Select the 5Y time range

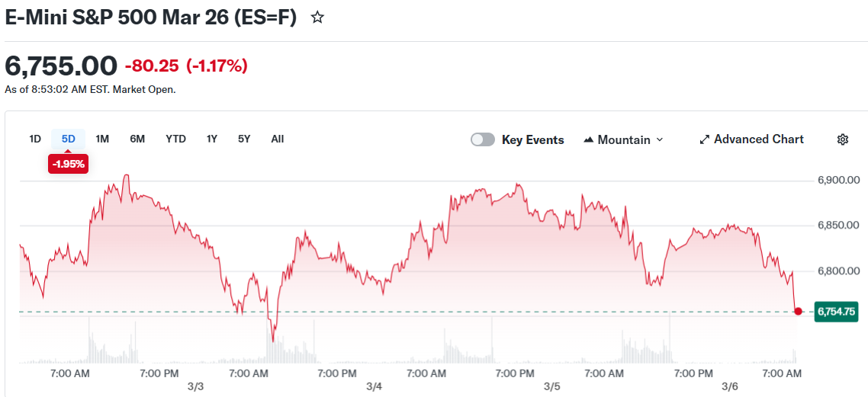pyautogui.click(x=244, y=139)
